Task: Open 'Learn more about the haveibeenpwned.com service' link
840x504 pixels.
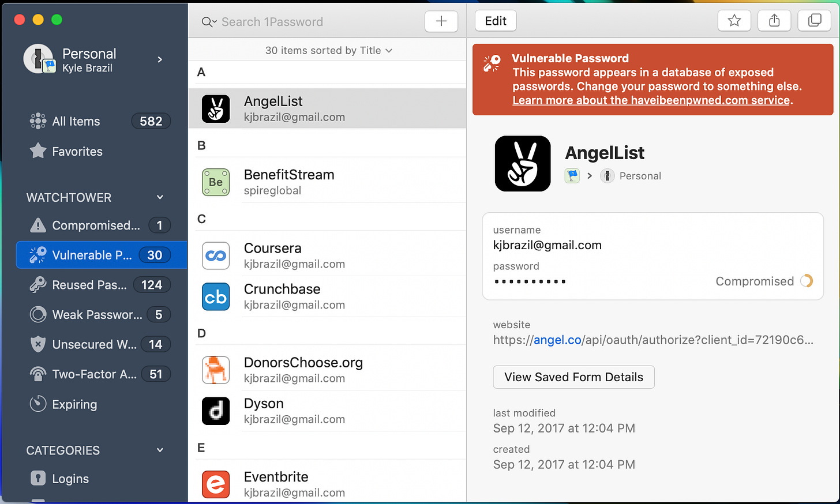Action: pos(651,100)
